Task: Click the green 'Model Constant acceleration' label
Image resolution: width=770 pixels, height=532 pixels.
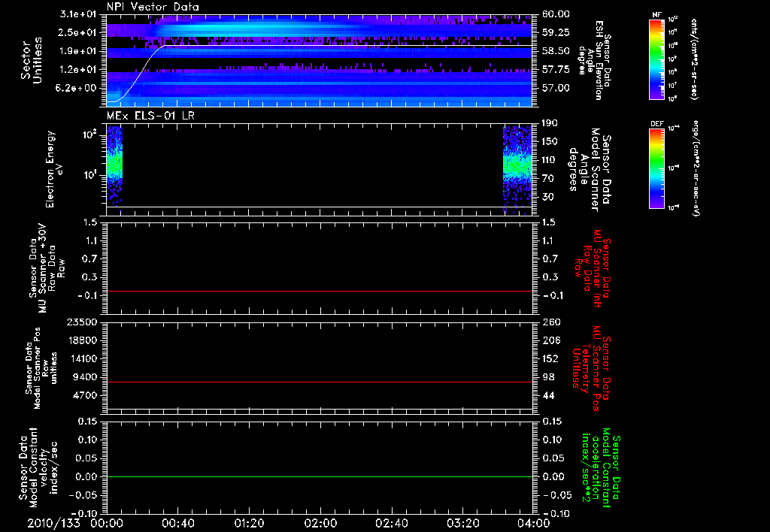Action: point(602,467)
